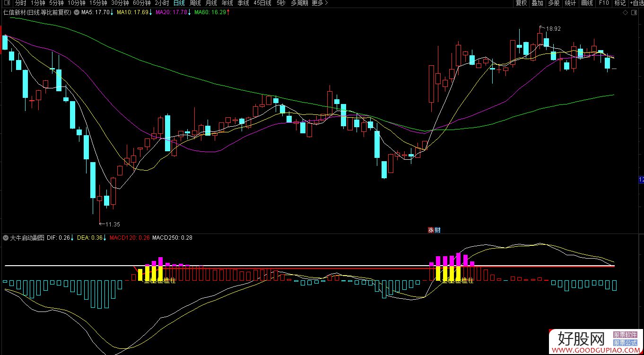This screenshot has height=355, width=644.
Task: Switch to the 2小时 period
Action: pyautogui.click(x=162, y=3)
